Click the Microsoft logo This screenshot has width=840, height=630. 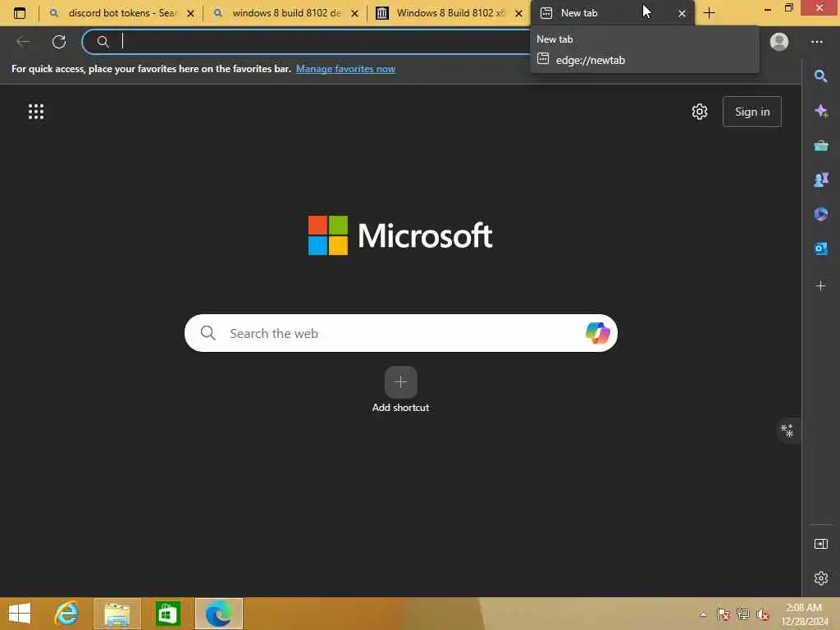click(x=400, y=235)
